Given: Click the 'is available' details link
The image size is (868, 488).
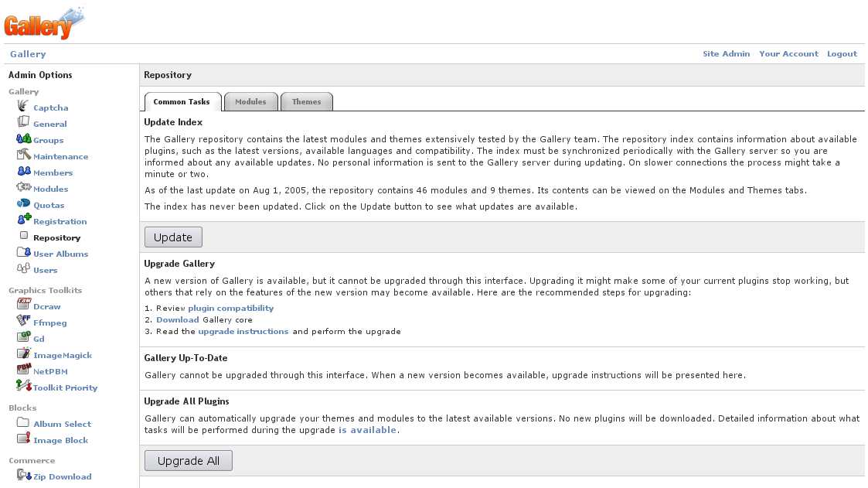Looking at the screenshot, I should pyautogui.click(x=368, y=430).
